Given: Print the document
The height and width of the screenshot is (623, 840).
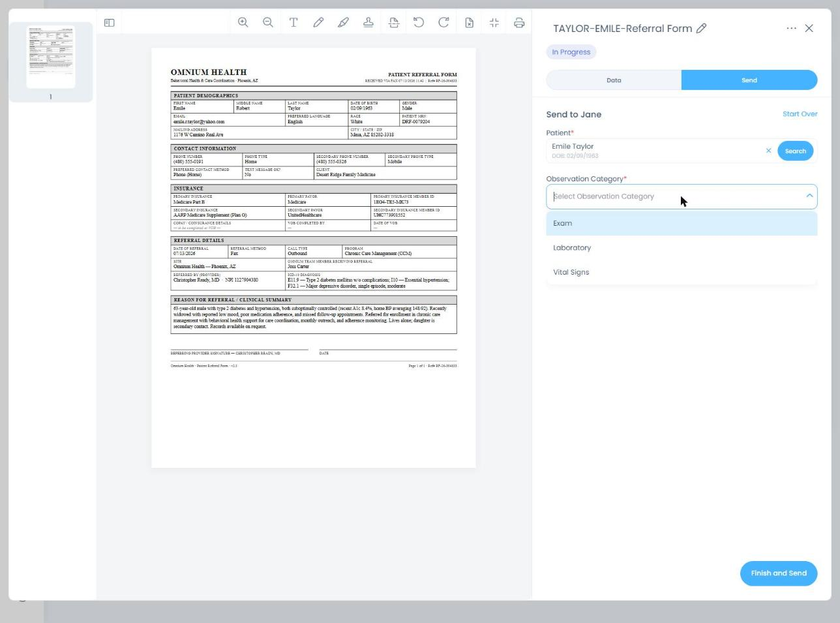Looking at the screenshot, I should click(519, 22).
